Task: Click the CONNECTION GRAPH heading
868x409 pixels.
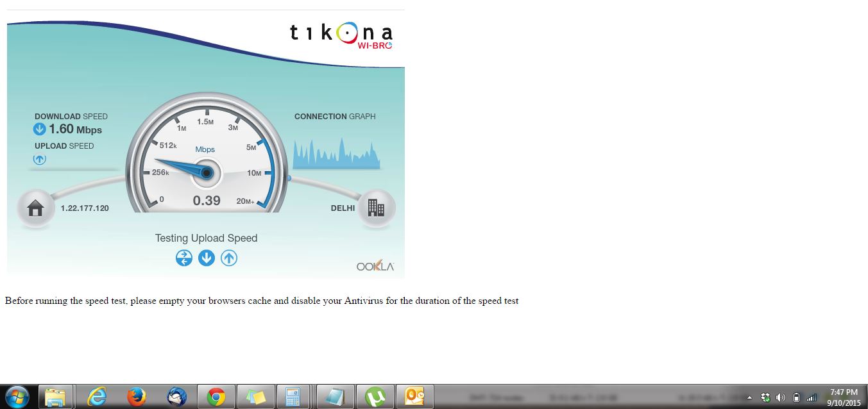Action: (x=335, y=117)
